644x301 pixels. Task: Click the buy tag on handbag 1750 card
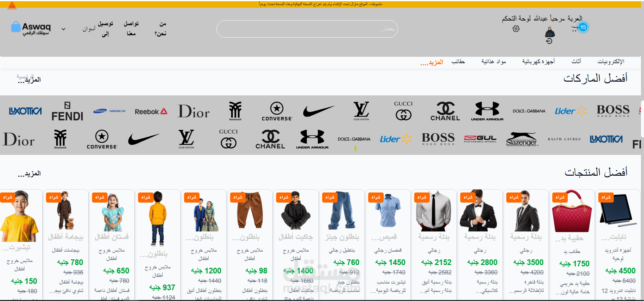(560, 198)
